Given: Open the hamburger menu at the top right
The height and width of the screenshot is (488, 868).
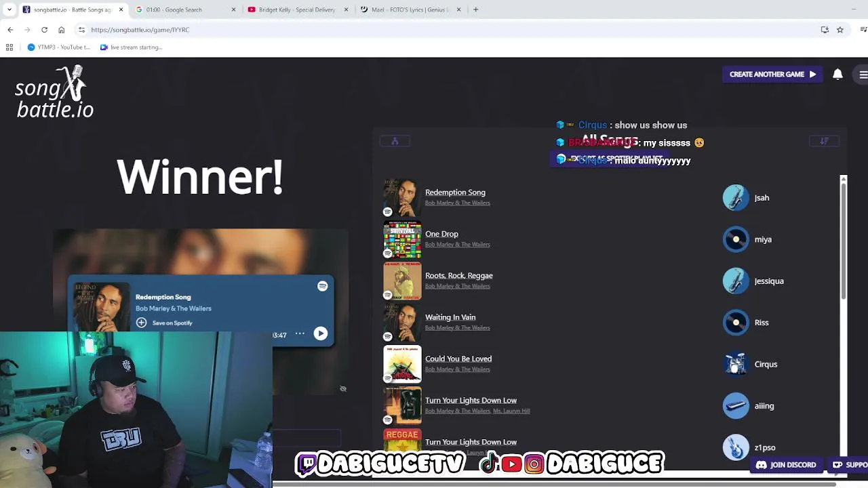Looking at the screenshot, I should tap(863, 75).
